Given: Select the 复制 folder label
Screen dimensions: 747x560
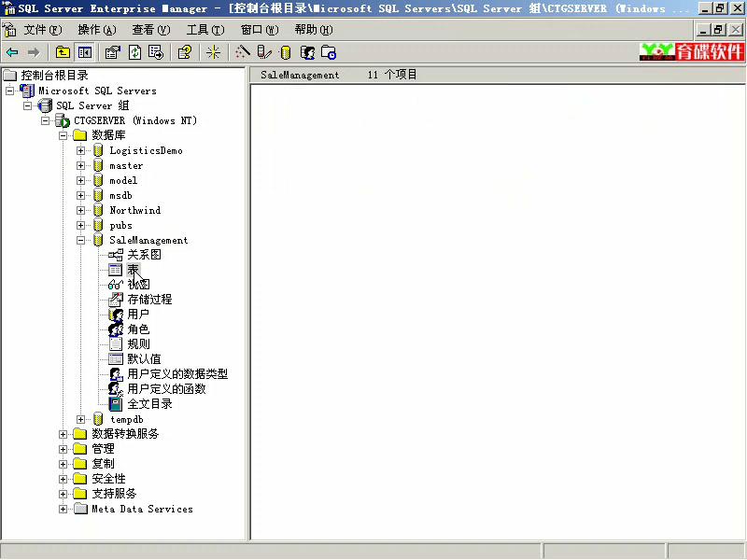Looking at the screenshot, I should (103, 464).
